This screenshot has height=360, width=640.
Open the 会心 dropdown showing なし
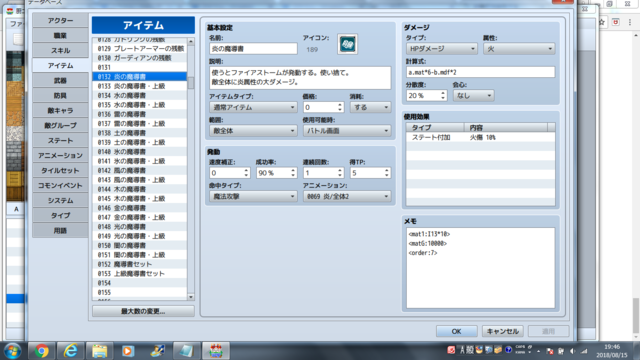pos(473,96)
